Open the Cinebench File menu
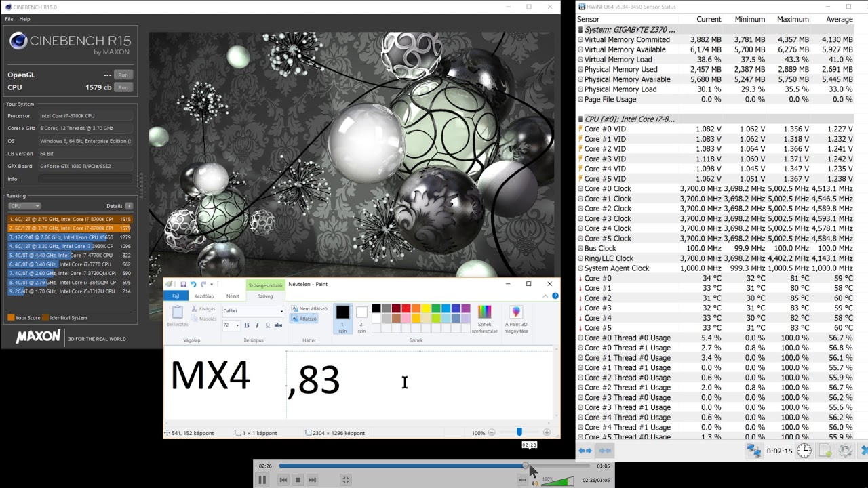The width and height of the screenshot is (868, 488). click(9, 19)
